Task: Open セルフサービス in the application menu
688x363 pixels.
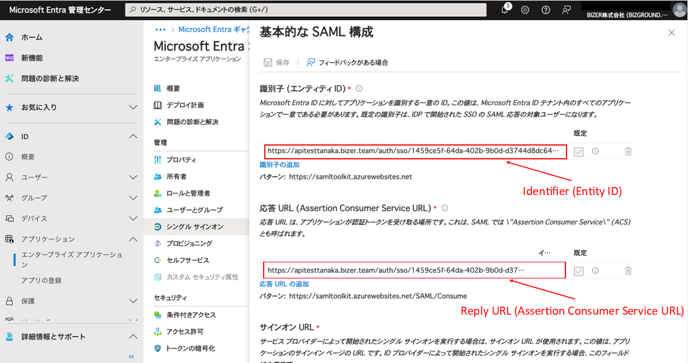Action: pos(188,260)
